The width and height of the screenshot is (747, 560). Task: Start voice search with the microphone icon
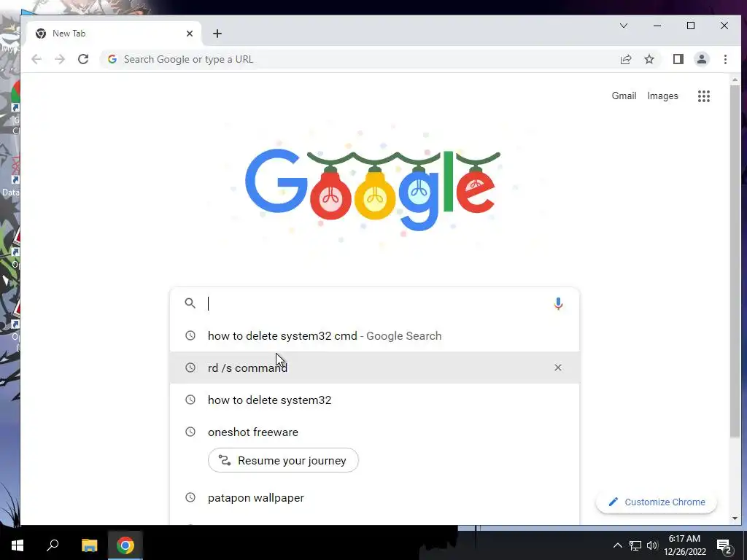pyautogui.click(x=558, y=303)
